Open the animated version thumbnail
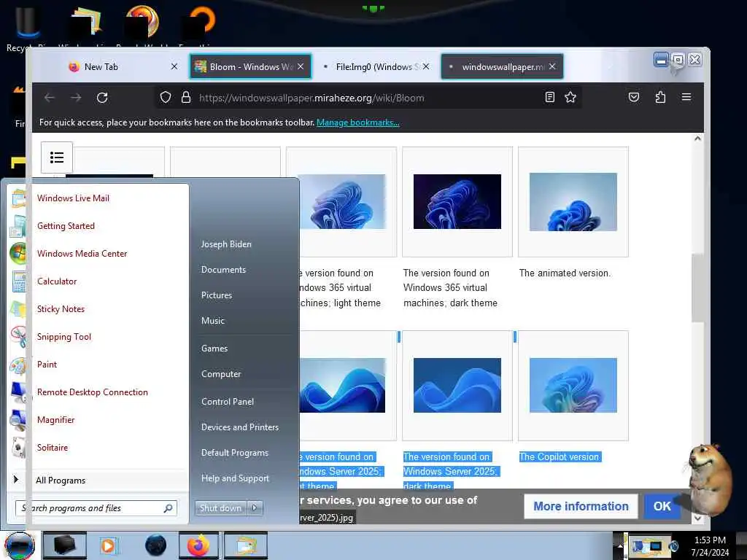The height and width of the screenshot is (560, 747). click(573, 202)
